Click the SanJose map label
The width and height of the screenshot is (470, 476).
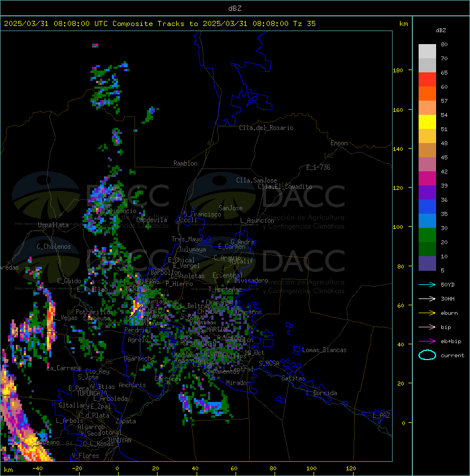click(x=230, y=208)
